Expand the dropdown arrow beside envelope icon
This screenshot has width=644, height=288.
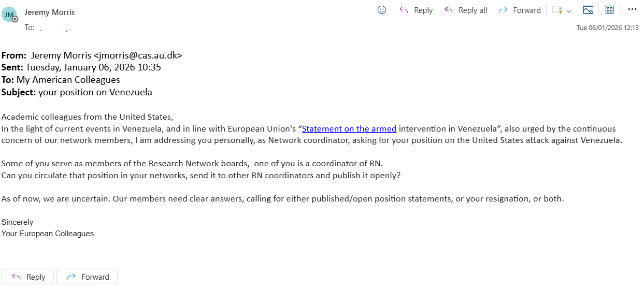tap(569, 11)
